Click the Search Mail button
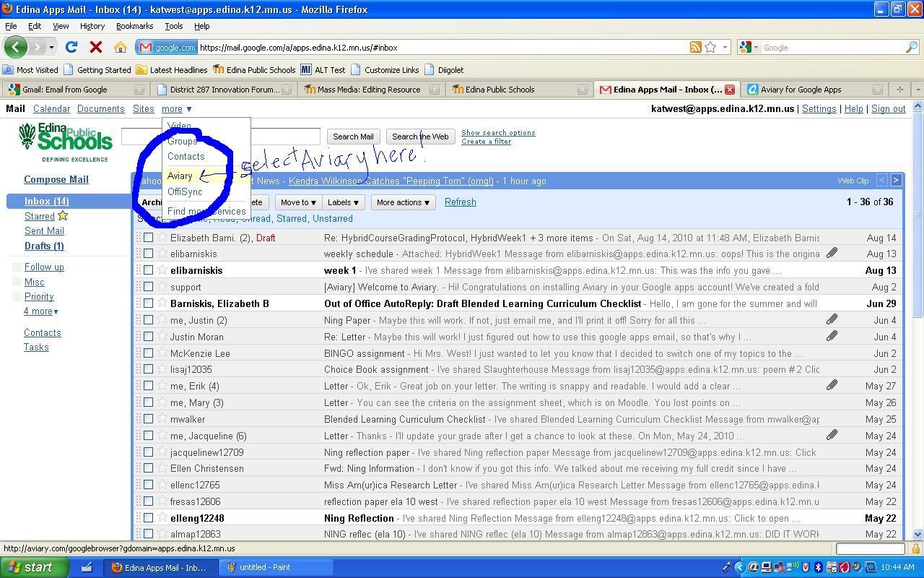 pos(353,137)
